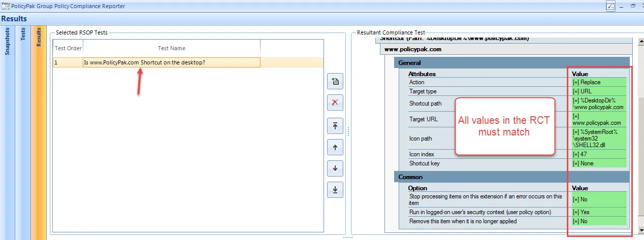
Task: Click the Icon index attribute label
Action: click(x=422, y=154)
